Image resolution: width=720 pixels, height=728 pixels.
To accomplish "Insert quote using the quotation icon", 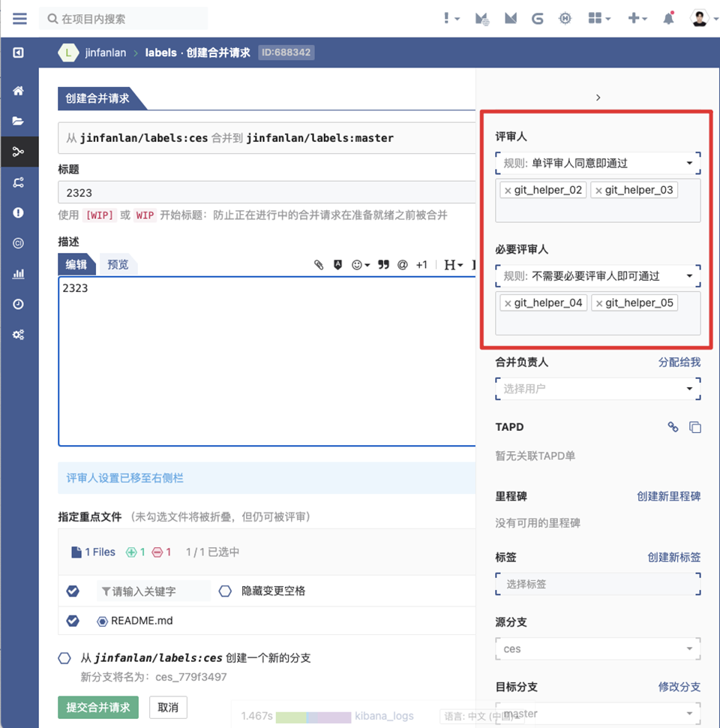I will (383, 265).
